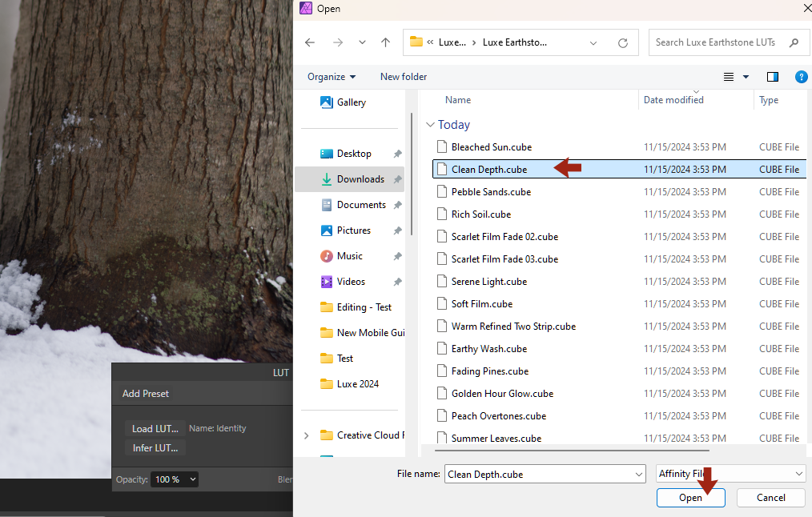Click the Load LUT button

point(155,428)
